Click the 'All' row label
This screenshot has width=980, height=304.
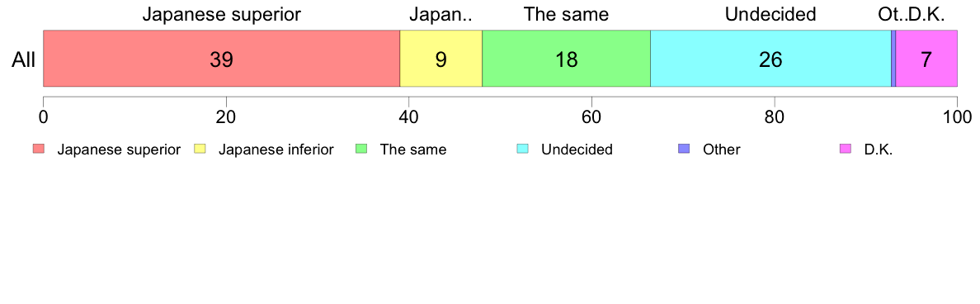pos(24,60)
